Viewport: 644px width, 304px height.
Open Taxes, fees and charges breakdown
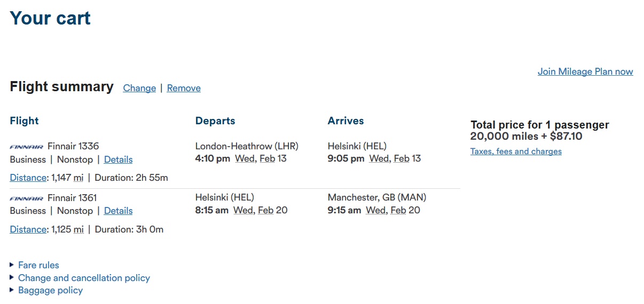click(516, 151)
